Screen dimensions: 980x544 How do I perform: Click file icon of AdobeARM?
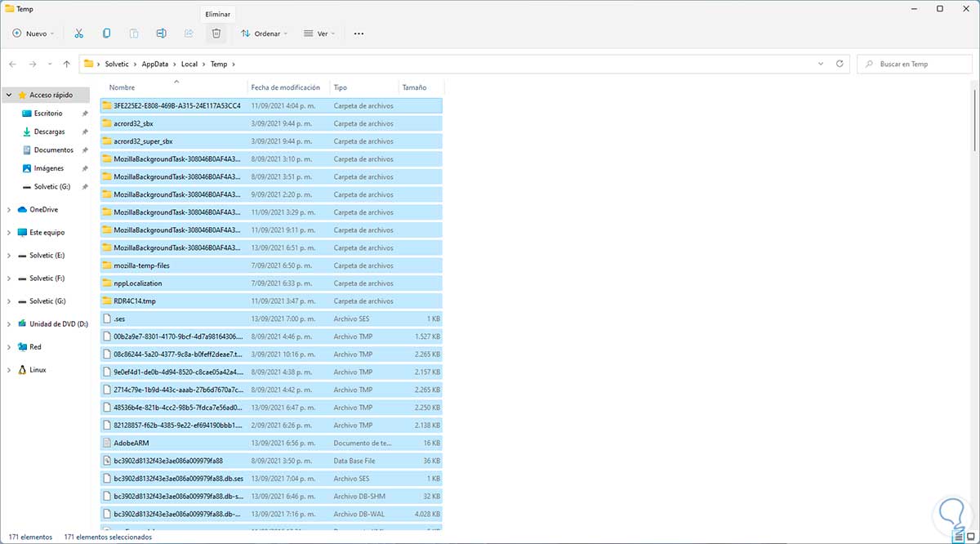[x=107, y=443]
